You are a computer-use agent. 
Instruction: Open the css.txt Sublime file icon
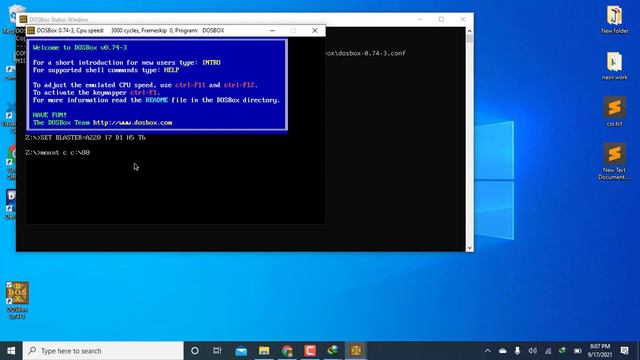pos(614,111)
